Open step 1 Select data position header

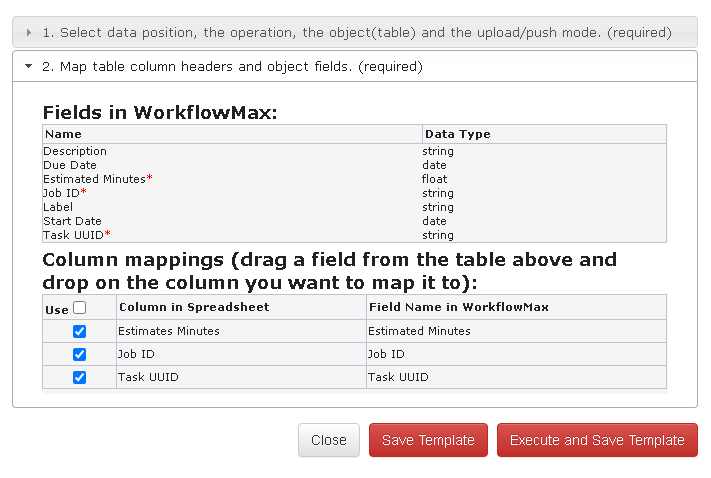(355, 32)
